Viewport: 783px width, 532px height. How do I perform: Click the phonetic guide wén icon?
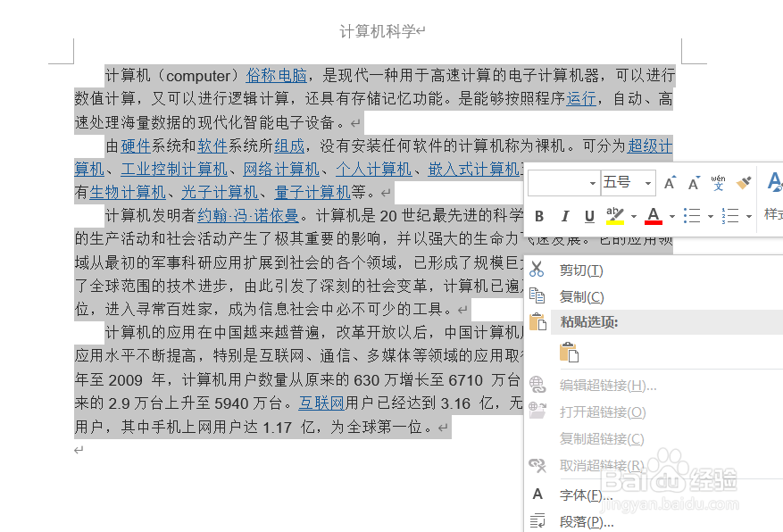pyautogui.click(x=718, y=183)
